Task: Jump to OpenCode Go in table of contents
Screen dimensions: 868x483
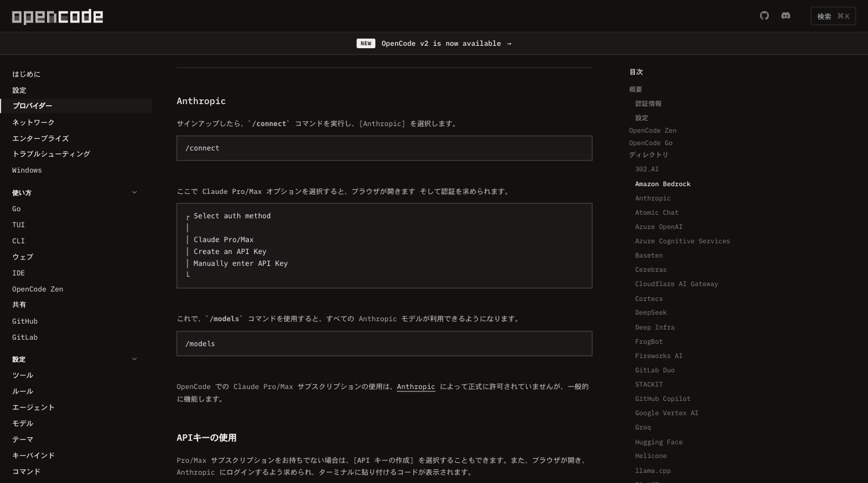Action: click(x=651, y=143)
